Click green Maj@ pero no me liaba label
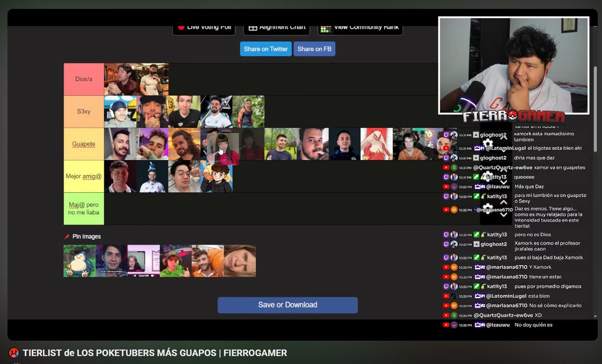The height and width of the screenshot is (364, 602). coord(84,209)
